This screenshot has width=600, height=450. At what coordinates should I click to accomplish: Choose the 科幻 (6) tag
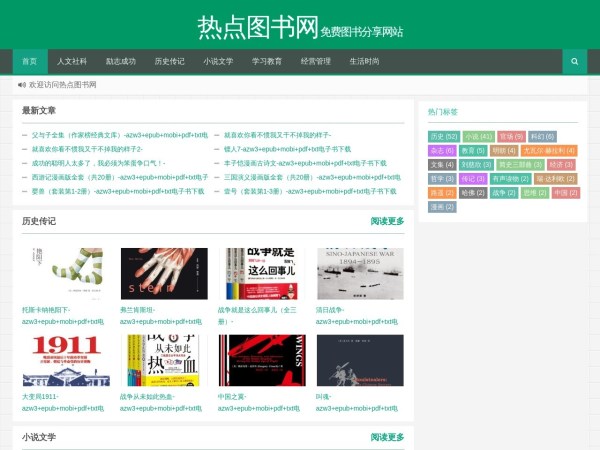543,136
